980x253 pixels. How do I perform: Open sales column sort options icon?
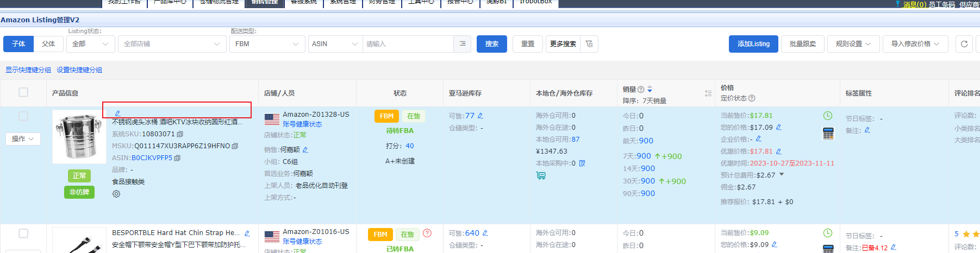pos(708,93)
